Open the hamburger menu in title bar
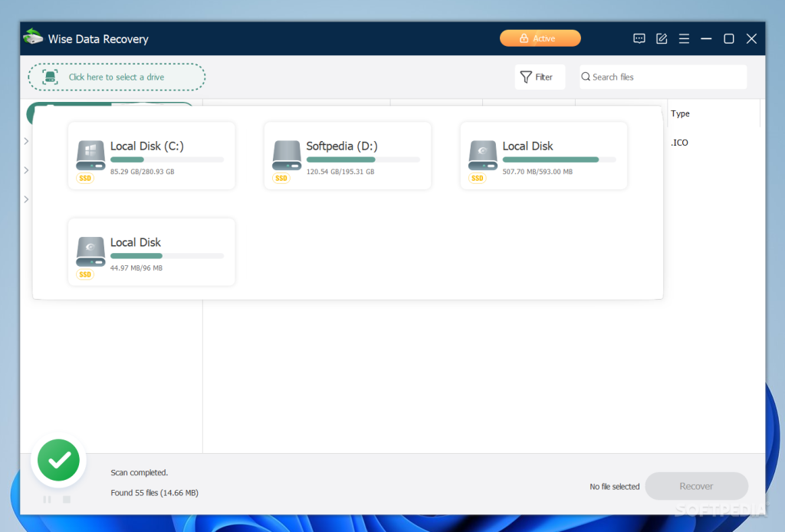The image size is (785, 532). click(x=684, y=38)
